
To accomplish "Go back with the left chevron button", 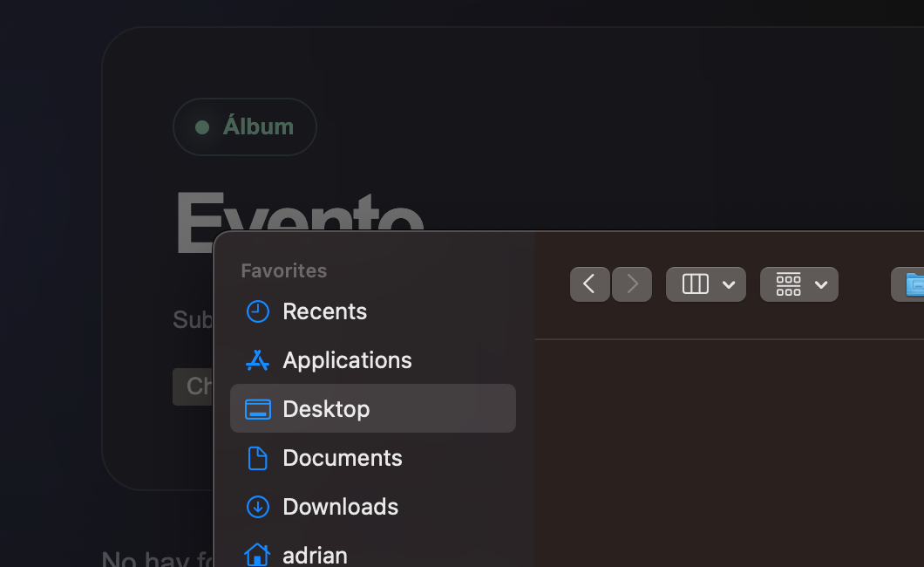I will [590, 284].
